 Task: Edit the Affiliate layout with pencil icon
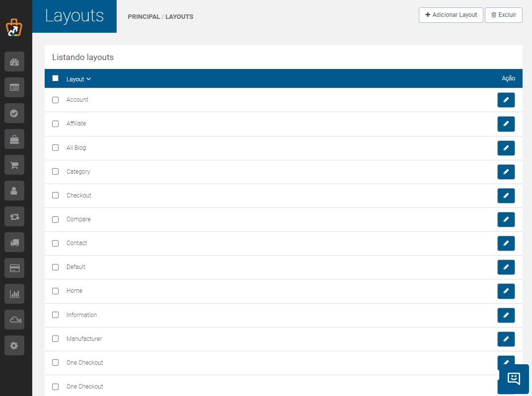pos(506,124)
